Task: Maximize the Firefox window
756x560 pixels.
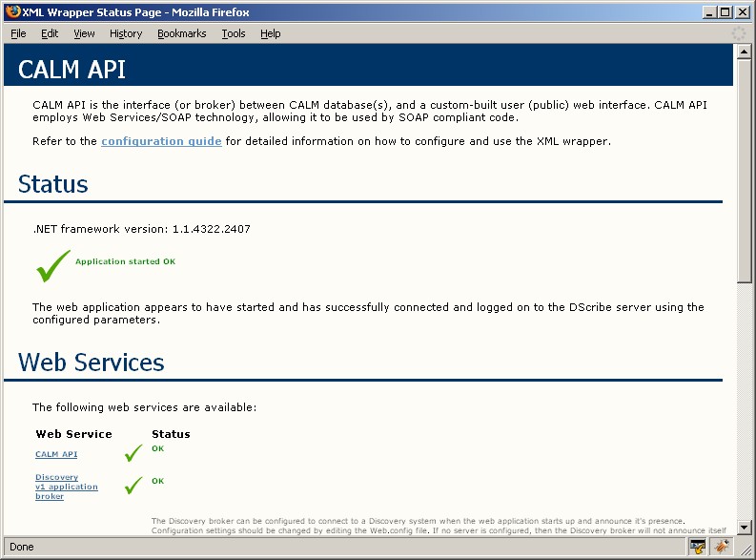Action: click(725, 12)
